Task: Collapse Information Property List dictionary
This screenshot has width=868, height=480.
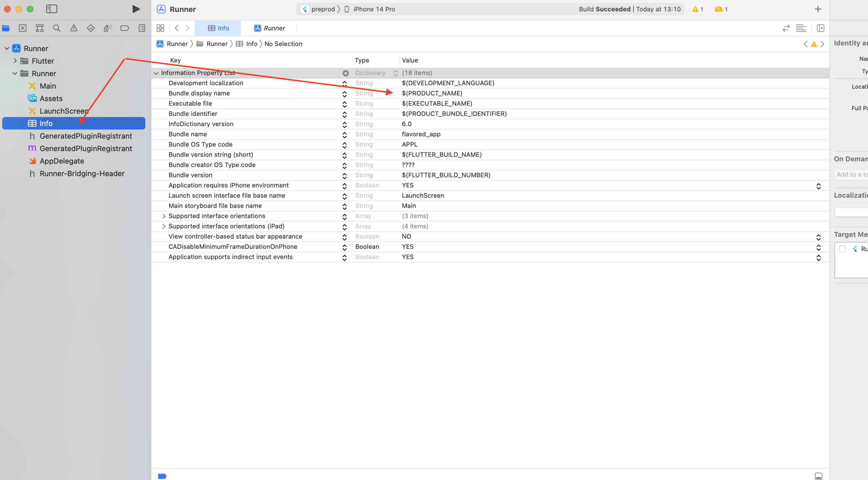Action: point(156,73)
